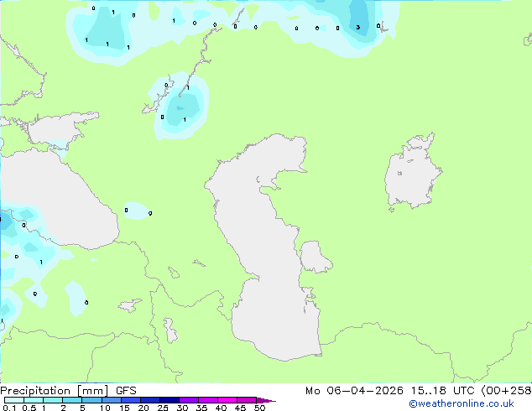Select the 1–2 mm cyan legend swatch
Viewport: 532px width, 411px height.
53,400
